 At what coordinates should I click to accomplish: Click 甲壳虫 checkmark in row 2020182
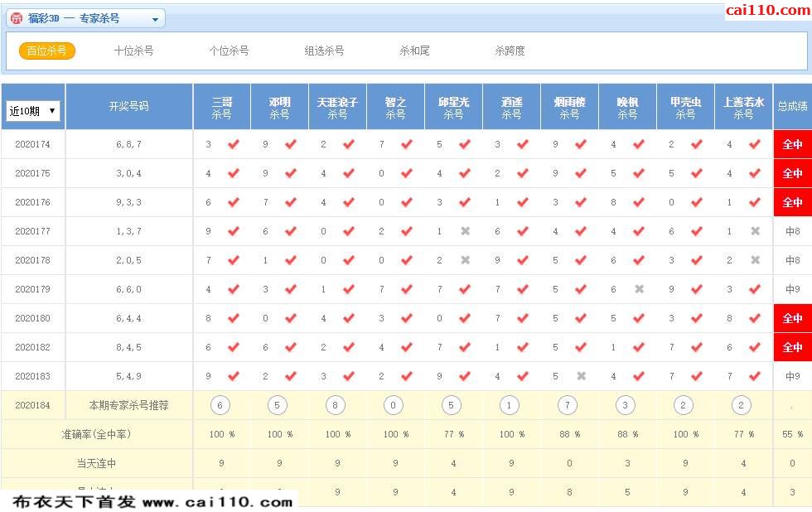(697, 347)
